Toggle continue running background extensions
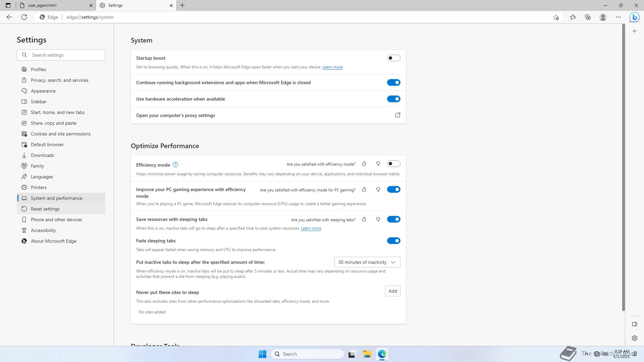Image resolution: width=644 pixels, height=362 pixels. (x=393, y=82)
